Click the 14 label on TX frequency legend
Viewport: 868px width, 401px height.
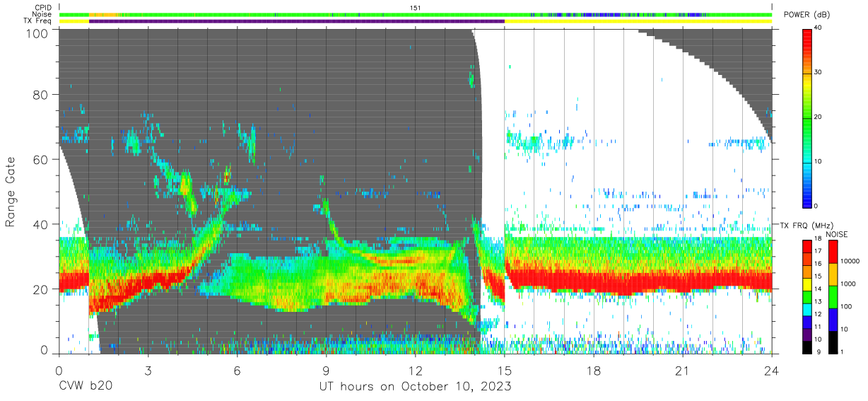click(819, 289)
